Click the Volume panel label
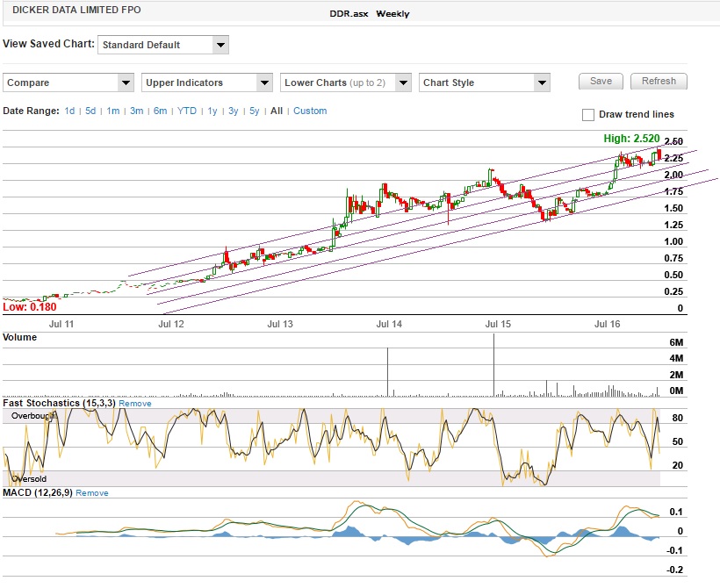 [x=19, y=337]
